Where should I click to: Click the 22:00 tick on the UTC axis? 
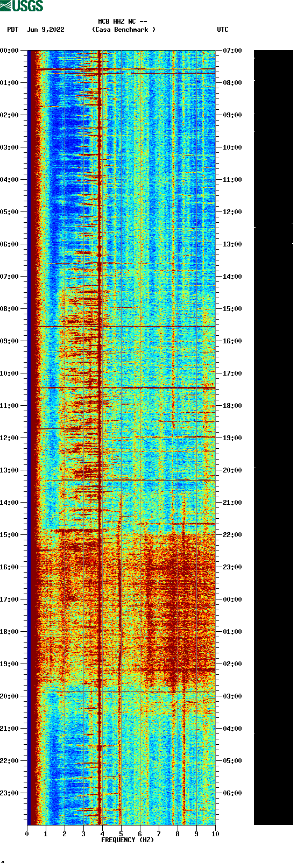click(x=232, y=534)
